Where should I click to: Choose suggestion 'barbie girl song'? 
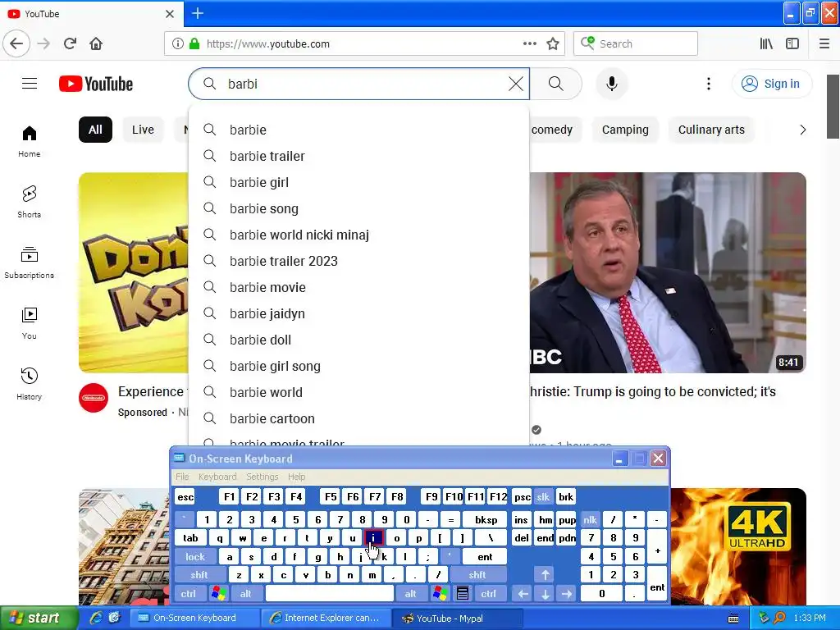[x=359, y=366]
